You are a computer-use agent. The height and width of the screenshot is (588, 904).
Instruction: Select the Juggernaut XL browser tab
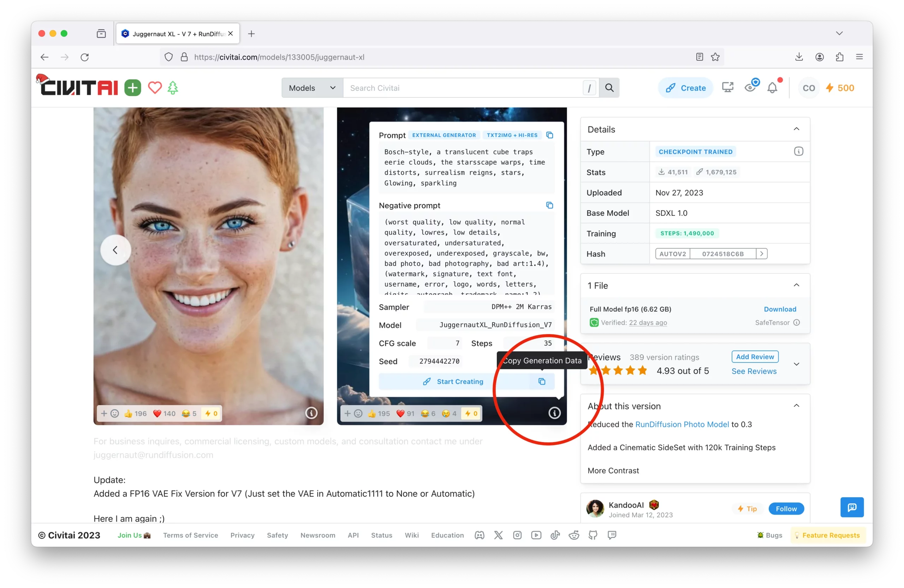pyautogui.click(x=178, y=34)
